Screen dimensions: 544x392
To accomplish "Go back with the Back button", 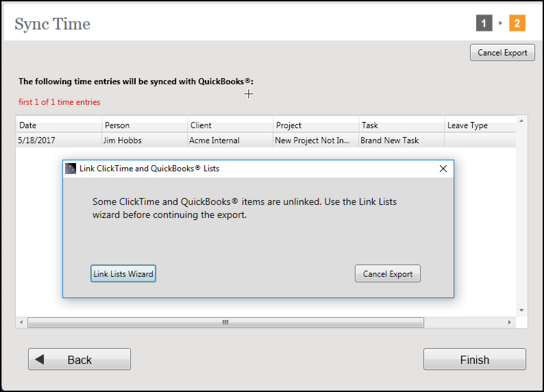I will tap(79, 359).
